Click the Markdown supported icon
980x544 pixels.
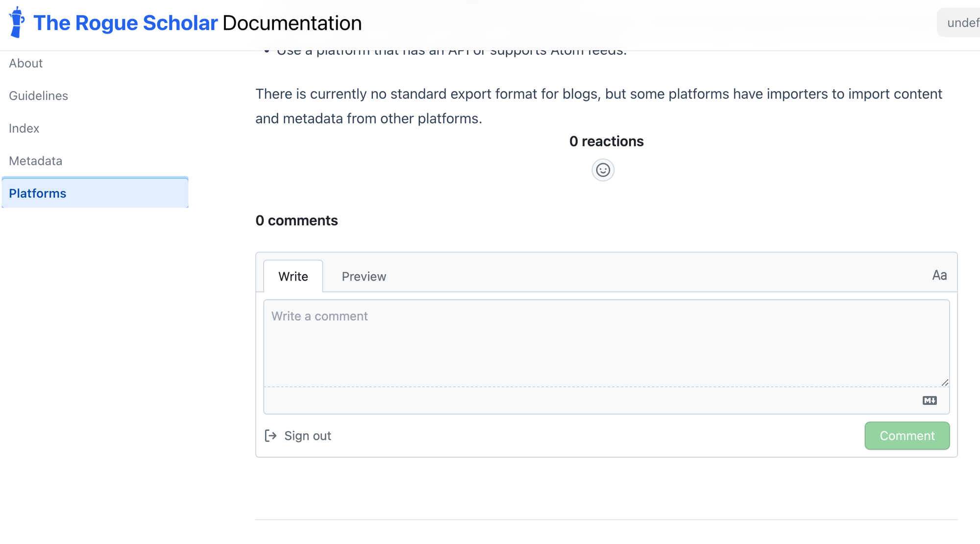pyautogui.click(x=930, y=401)
